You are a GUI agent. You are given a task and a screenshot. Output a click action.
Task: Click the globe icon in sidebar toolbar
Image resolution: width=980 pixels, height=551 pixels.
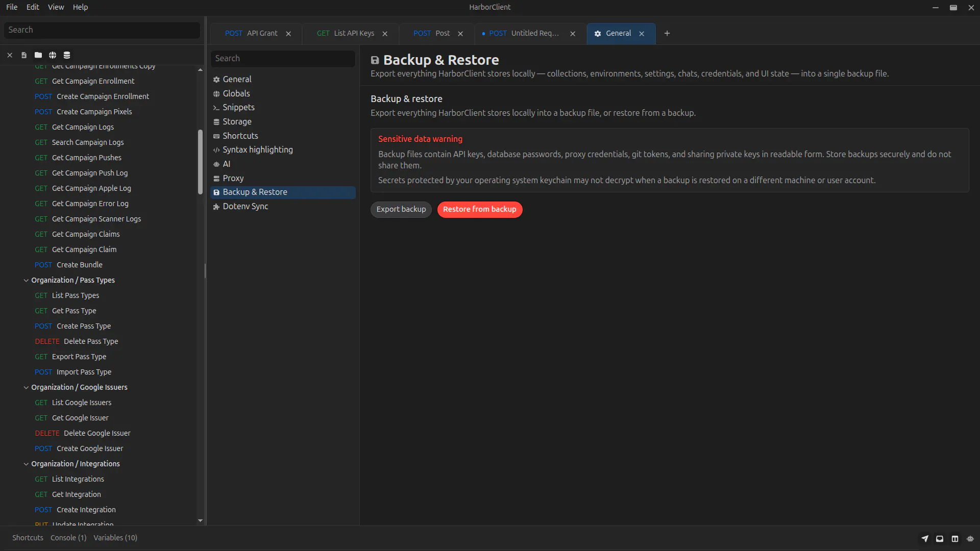(53, 55)
